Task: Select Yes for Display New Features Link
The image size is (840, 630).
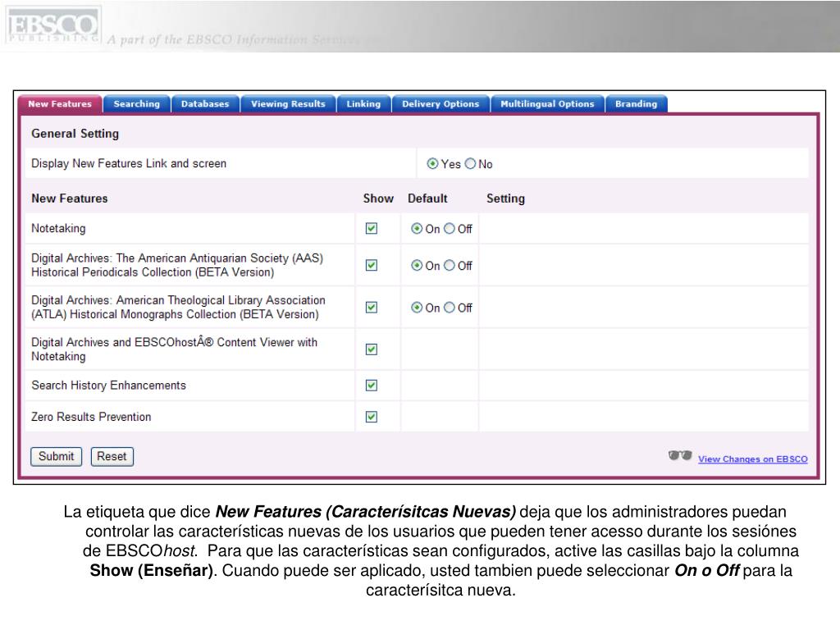Action: coord(432,164)
